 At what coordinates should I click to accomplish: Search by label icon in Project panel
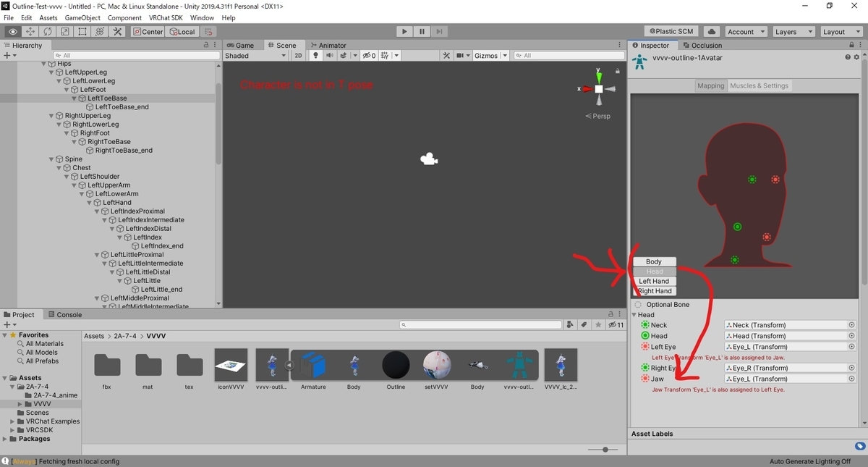584,325
